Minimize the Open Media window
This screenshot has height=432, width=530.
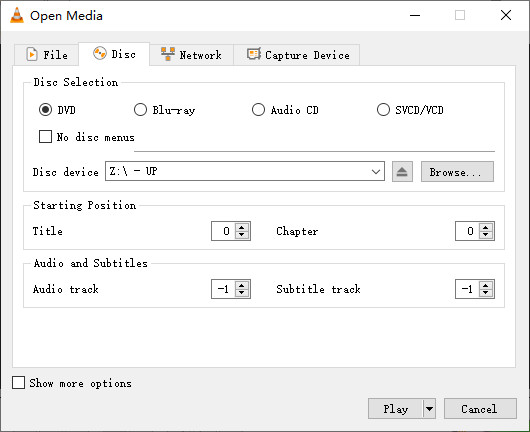[415, 15]
